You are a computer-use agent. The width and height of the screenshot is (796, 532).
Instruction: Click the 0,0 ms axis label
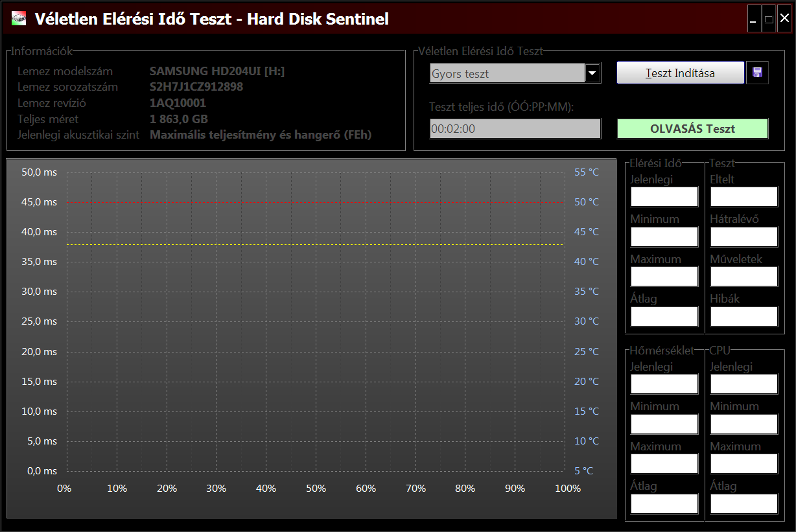42,471
